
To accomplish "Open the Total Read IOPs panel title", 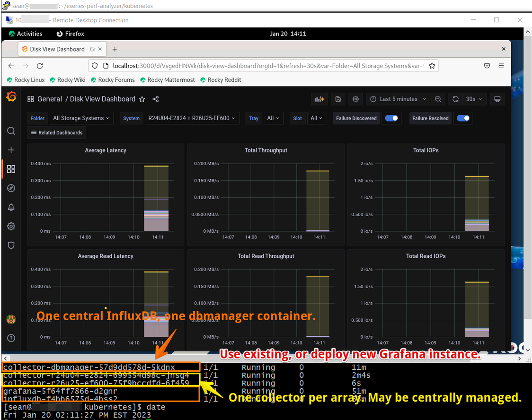I will coord(426,256).
